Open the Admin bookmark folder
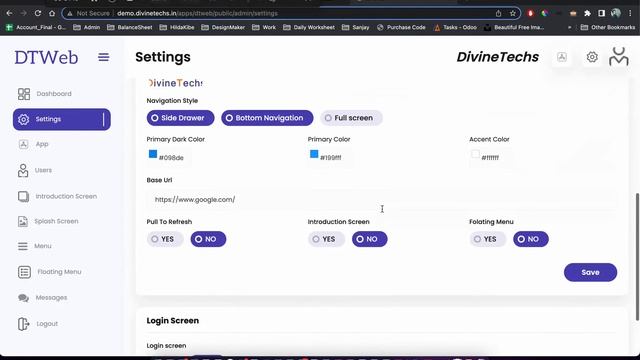This screenshot has width=640, height=360. tap(87, 27)
